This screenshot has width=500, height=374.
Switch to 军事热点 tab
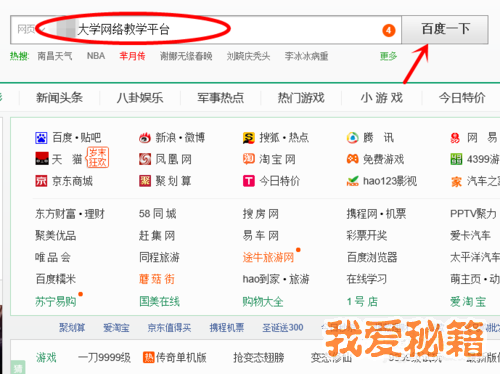coord(221,98)
